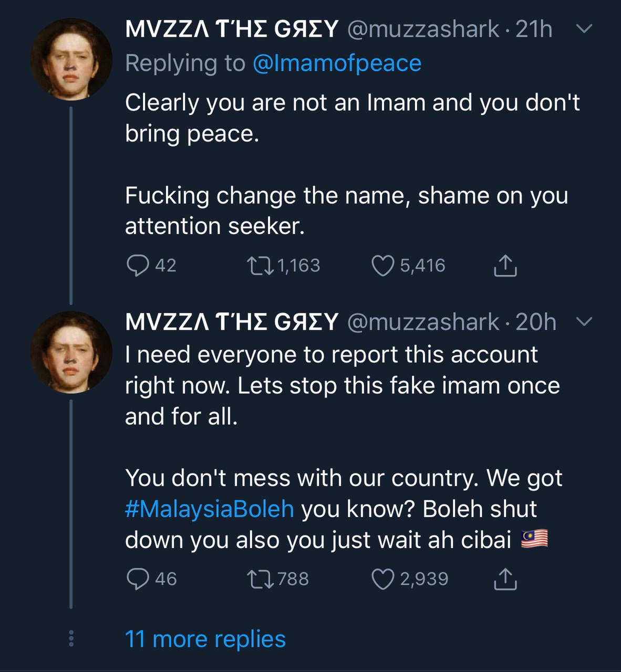Like the tweet with 2,939 likes
621x672 pixels.
[382, 579]
